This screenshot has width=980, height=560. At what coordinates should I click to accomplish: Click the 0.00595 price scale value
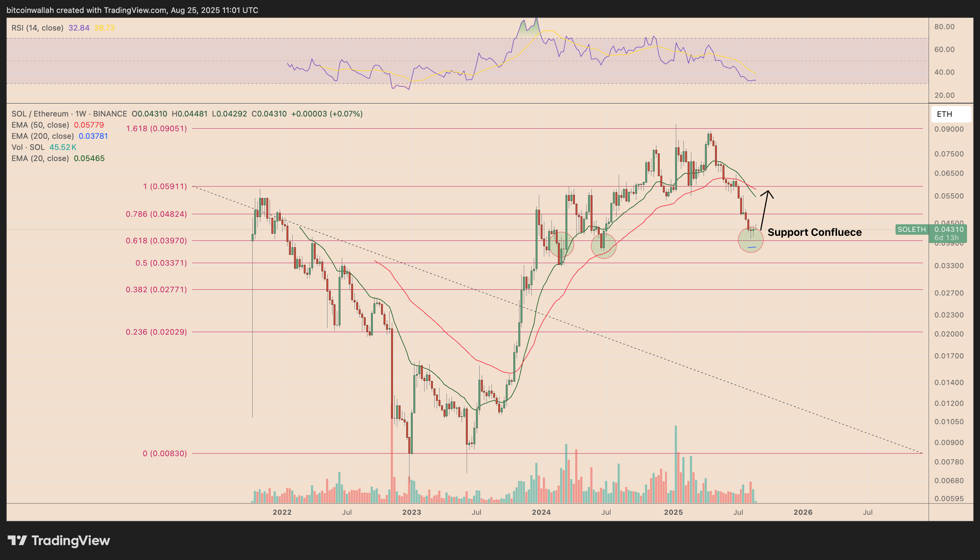949,499
